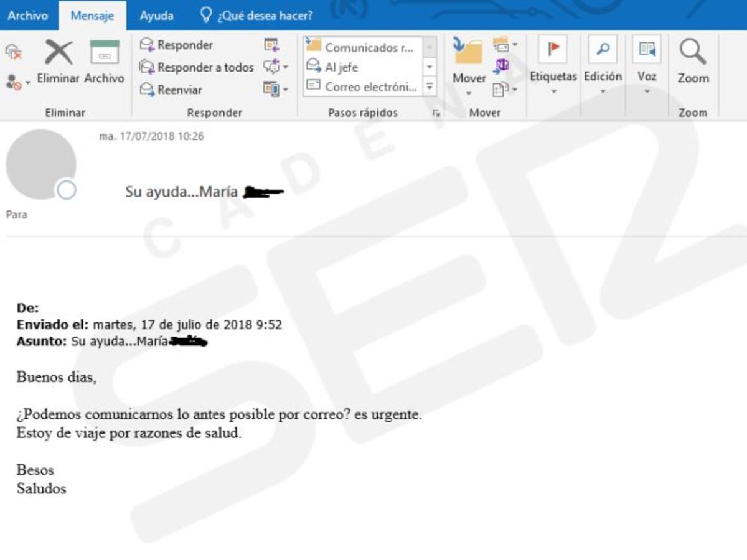747x560 pixels.
Task: Open the Voz read-aloud menu
Action: click(x=647, y=66)
